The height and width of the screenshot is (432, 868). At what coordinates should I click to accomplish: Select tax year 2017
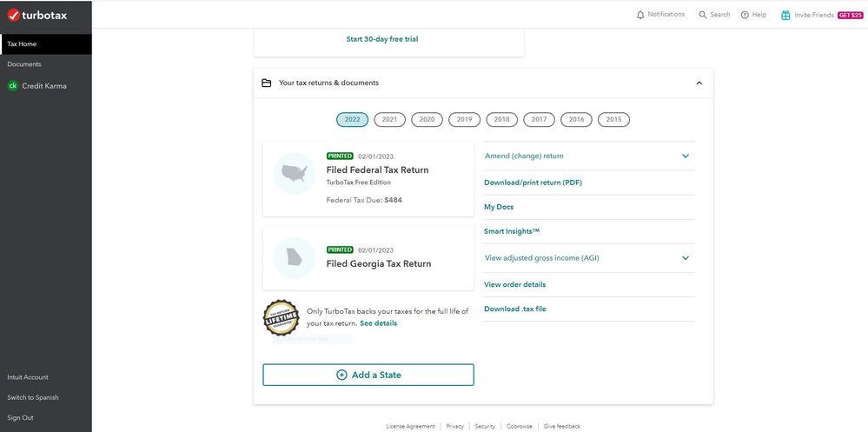click(540, 120)
